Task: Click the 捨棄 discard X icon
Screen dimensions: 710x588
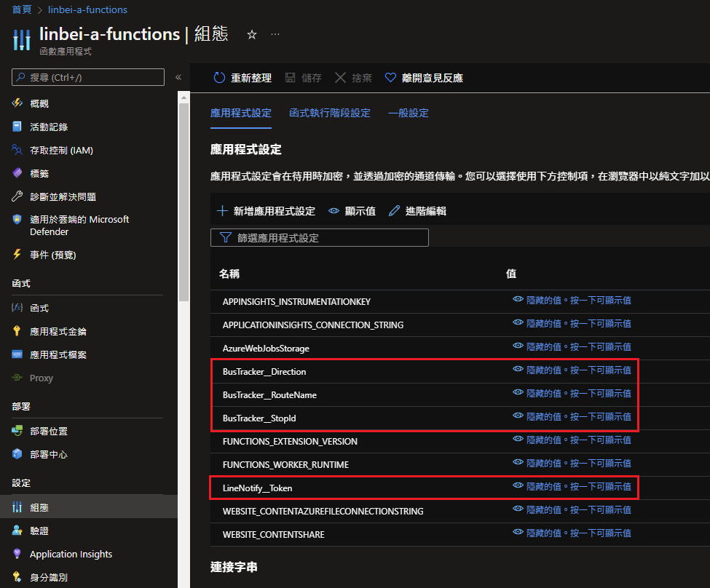Action: (x=340, y=78)
